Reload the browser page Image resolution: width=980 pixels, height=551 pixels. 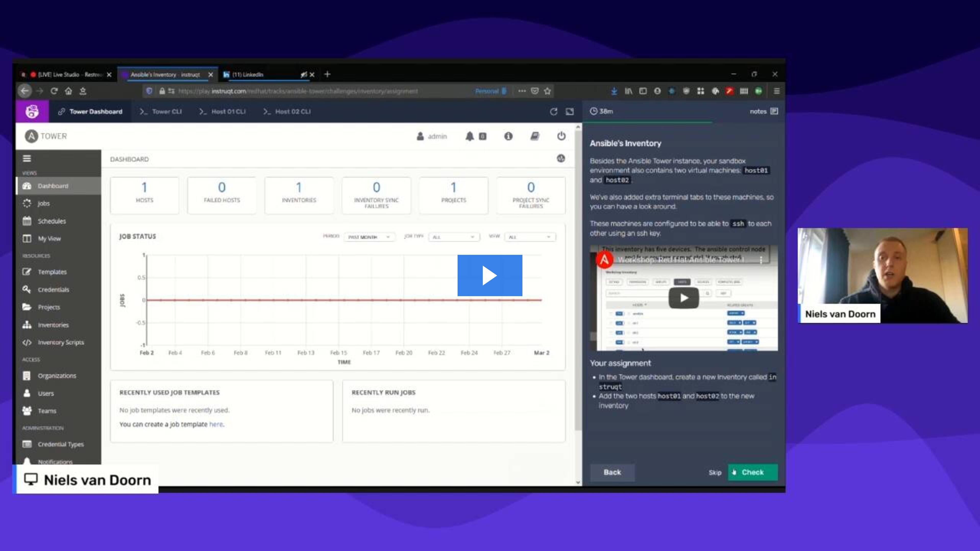(54, 91)
